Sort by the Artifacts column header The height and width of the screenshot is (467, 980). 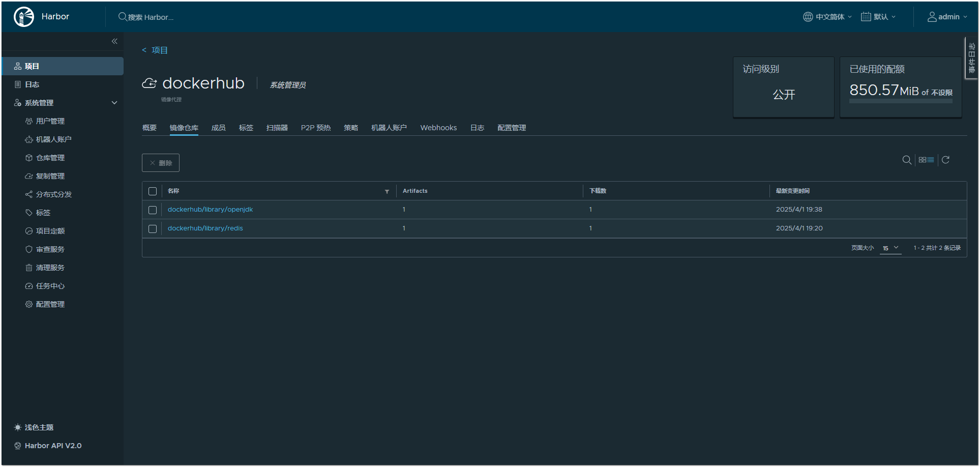coord(415,191)
